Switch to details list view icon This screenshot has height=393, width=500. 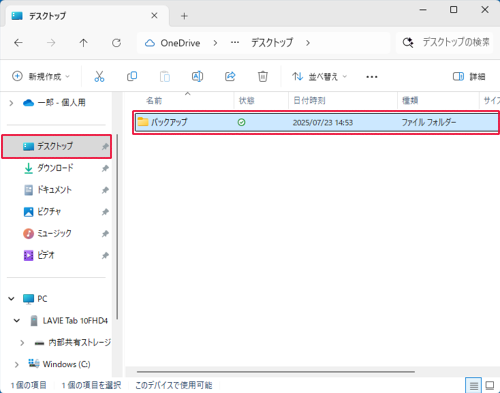coord(473,386)
